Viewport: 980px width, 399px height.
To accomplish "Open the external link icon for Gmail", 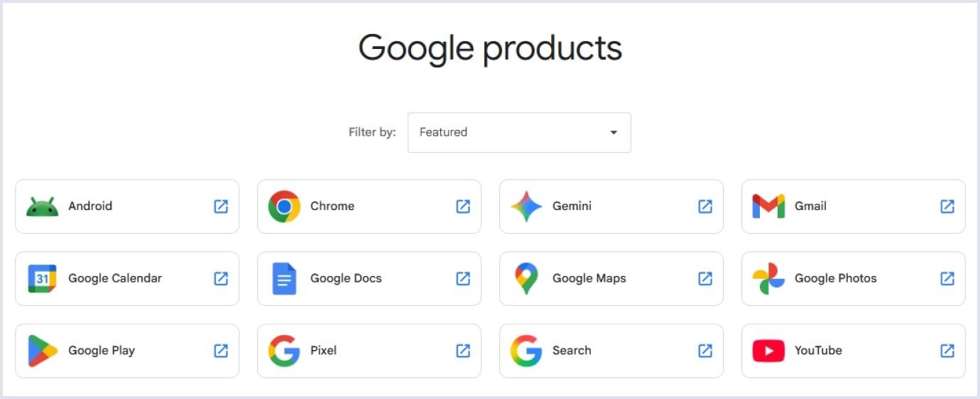I will pyautogui.click(x=947, y=206).
